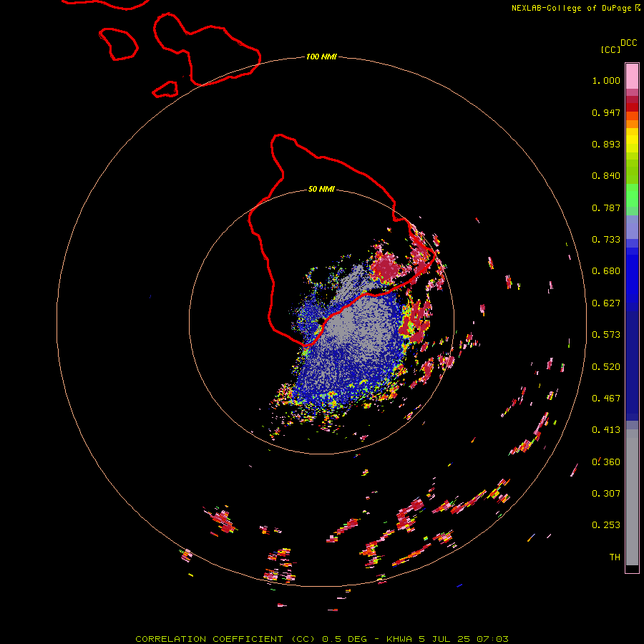The width and height of the screenshot is (644, 644).
Task: Select the 0.733 scale value
Action: 606,240
